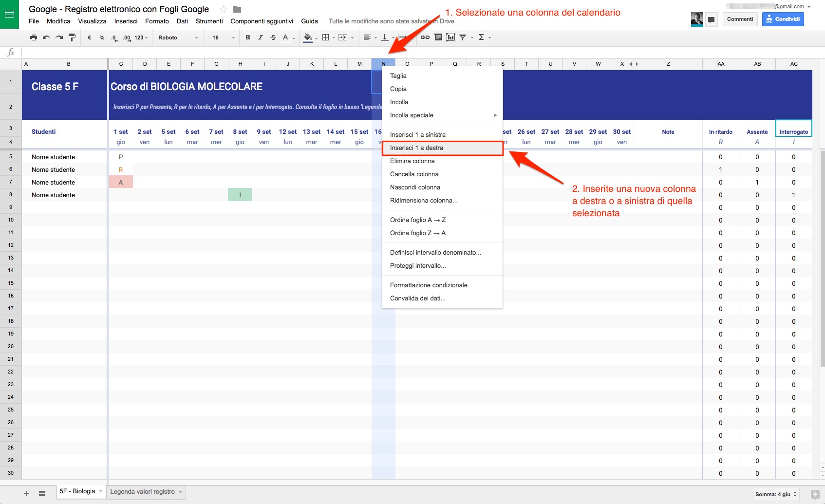Move document using the folder icon
825x504 pixels.
[x=237, y=9]
